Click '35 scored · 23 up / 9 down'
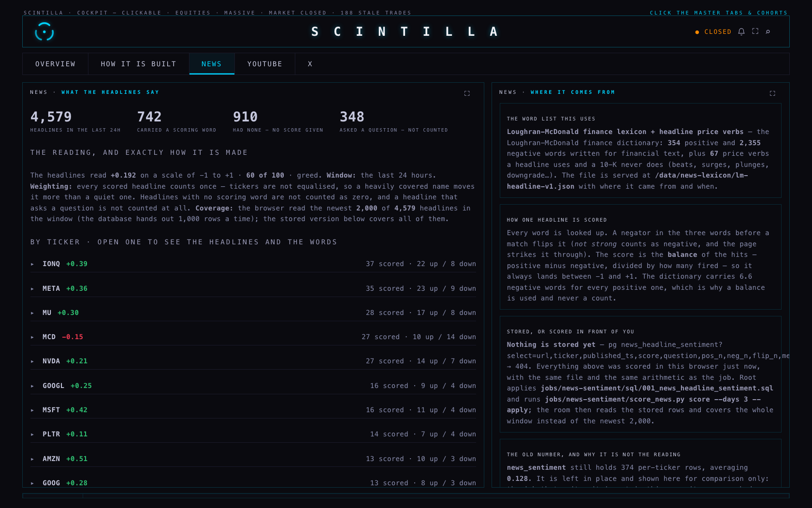Image resolution: width=812 pixels, height=508 pixels. coord(420,288)
